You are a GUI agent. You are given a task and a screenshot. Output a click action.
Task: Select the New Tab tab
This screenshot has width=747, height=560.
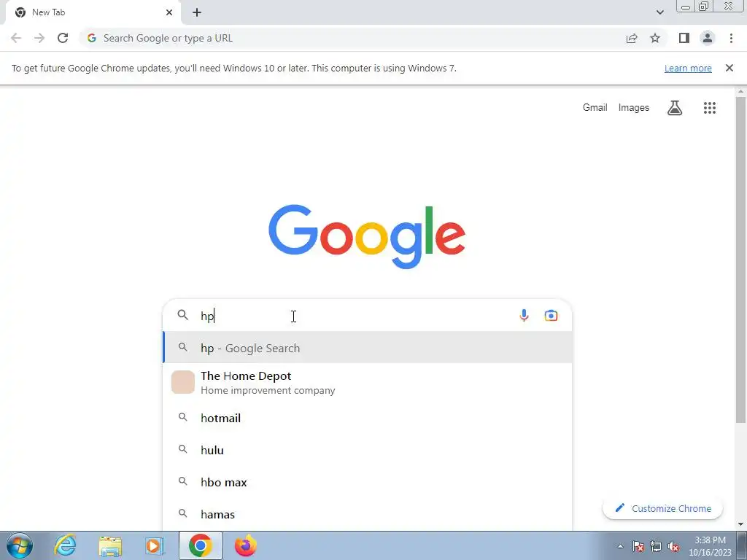click(x=93, y=13)
